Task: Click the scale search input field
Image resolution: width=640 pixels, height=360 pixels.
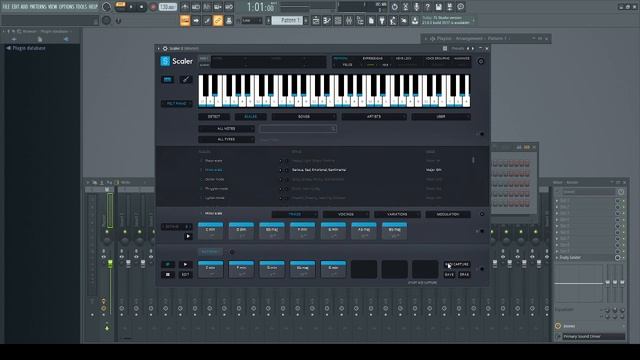Action: tap(298, 129)
